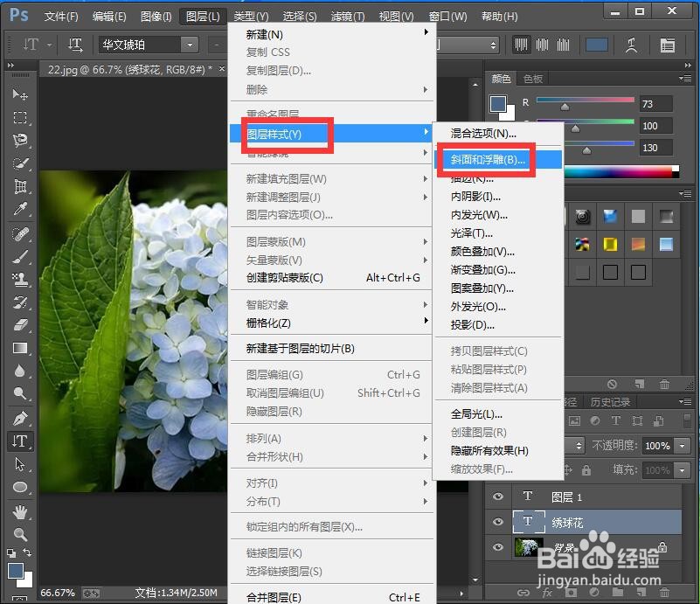
Task: Select the Path Selection tool
Action: pos(20,464)
